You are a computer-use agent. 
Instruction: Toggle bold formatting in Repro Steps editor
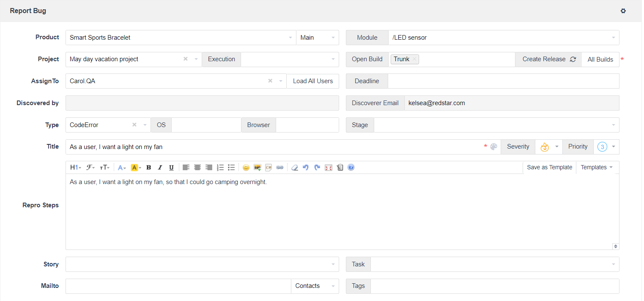pos(148,168)
